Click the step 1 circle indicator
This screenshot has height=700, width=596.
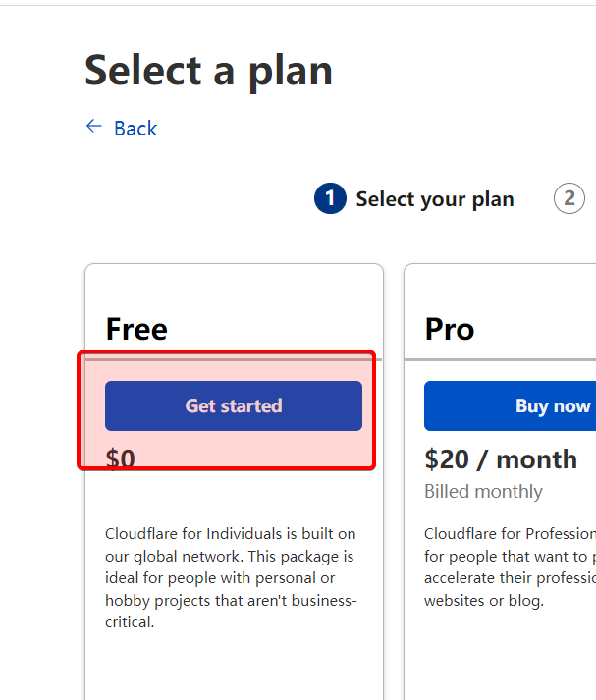coord(330,199)
